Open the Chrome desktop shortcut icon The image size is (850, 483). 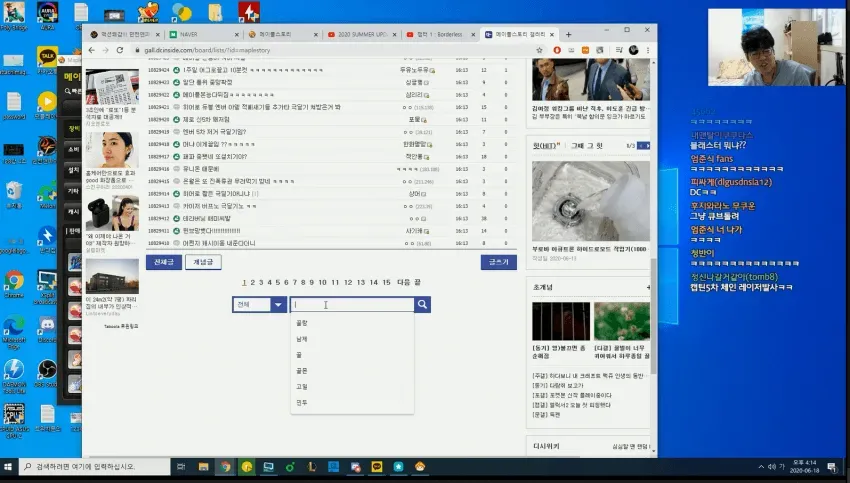[x=14, y=284]
